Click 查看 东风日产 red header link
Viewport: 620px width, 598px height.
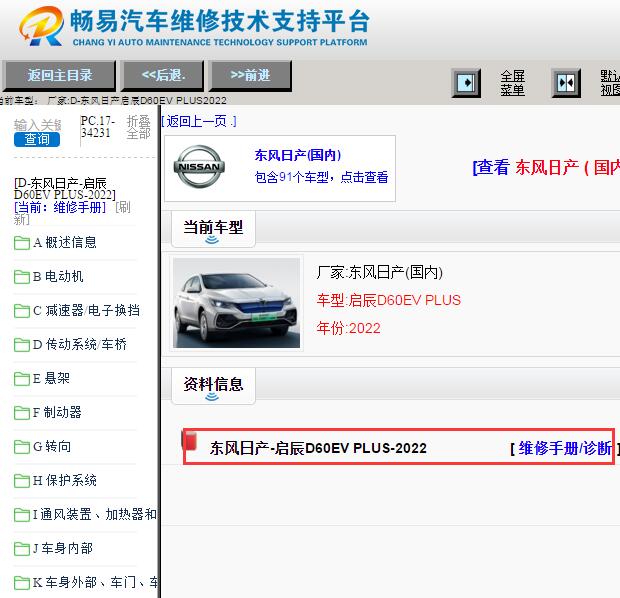coord(546,168)
